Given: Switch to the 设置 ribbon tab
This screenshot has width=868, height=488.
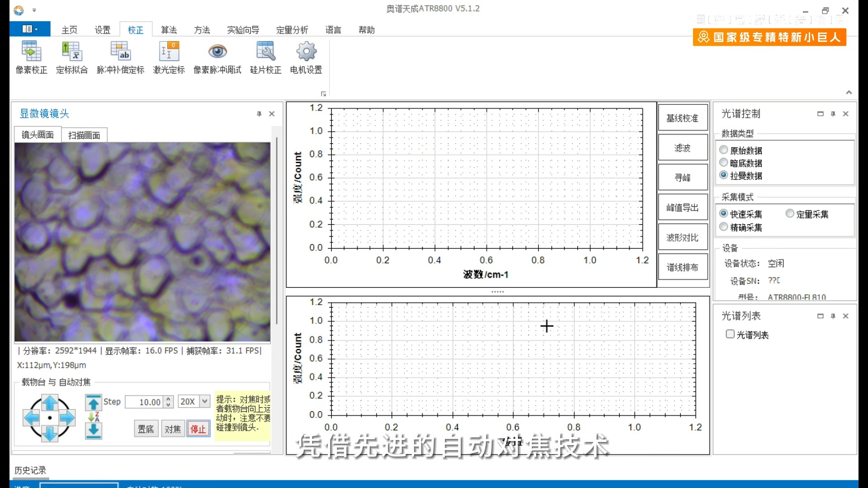Looking at the screenshot, I should [x=102, y=30].
